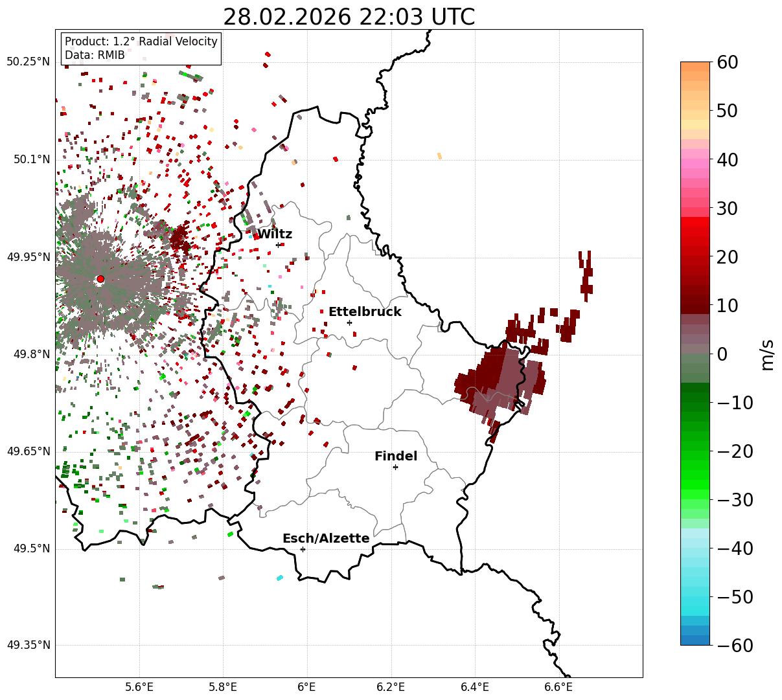Click the 49.8°N latitude label

(x=31, y=354)
